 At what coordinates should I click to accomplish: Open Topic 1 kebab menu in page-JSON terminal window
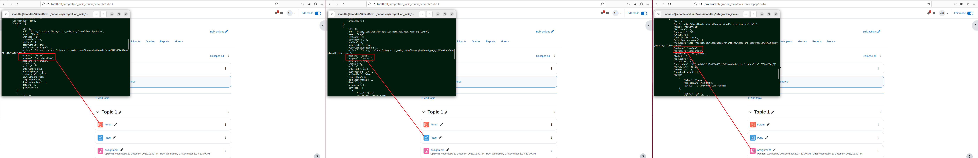[554, 112]
